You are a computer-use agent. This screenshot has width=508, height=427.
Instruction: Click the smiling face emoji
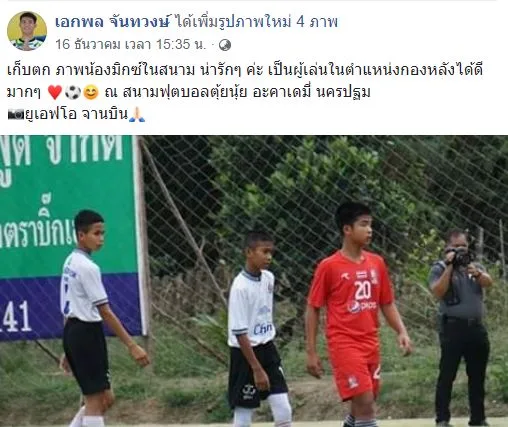(x=91, y=92)
